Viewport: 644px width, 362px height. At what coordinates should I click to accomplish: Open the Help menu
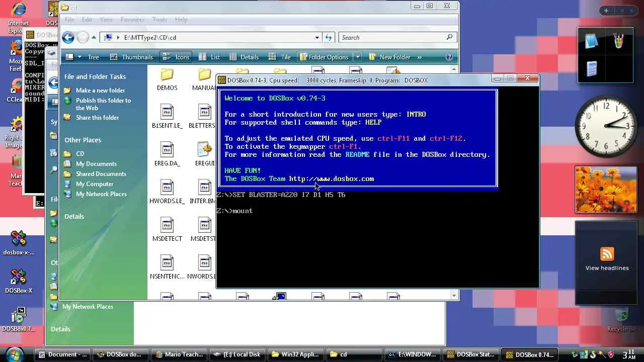181,19
